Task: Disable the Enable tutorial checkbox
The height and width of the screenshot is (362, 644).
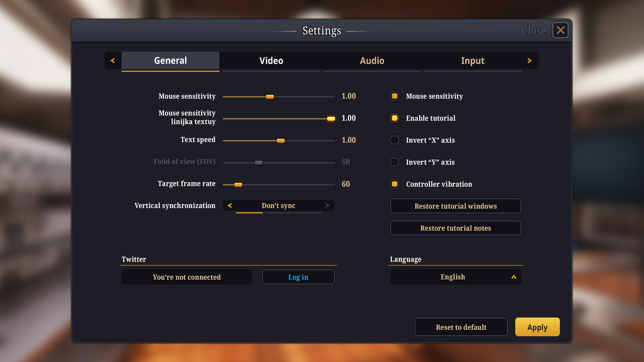Action: pos(394,118)
